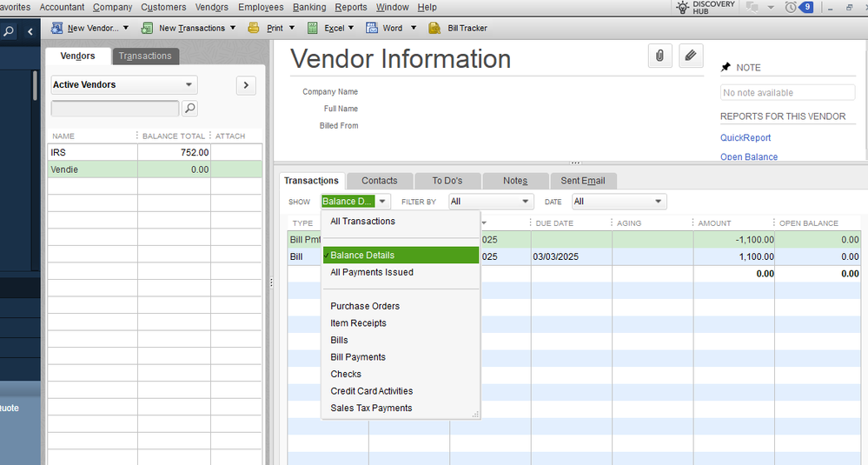Open the Filter By dropdown
The image size is (868, 465).
[x=491, y=202]
